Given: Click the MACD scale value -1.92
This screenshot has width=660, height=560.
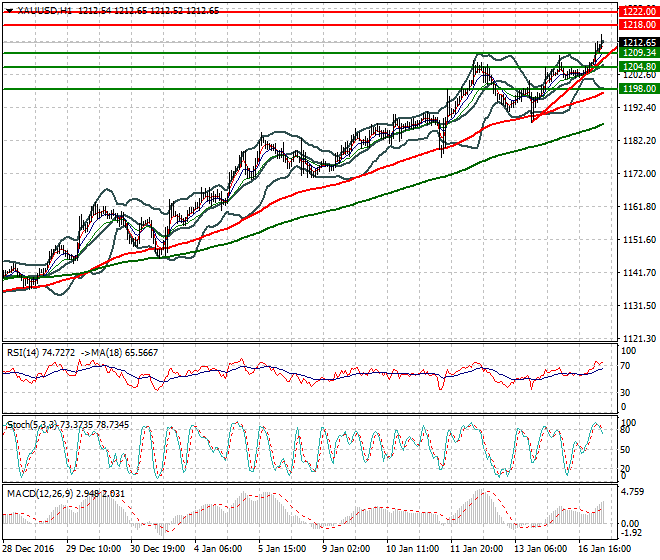Looking at the screenshot, I should tap(632, 533).
